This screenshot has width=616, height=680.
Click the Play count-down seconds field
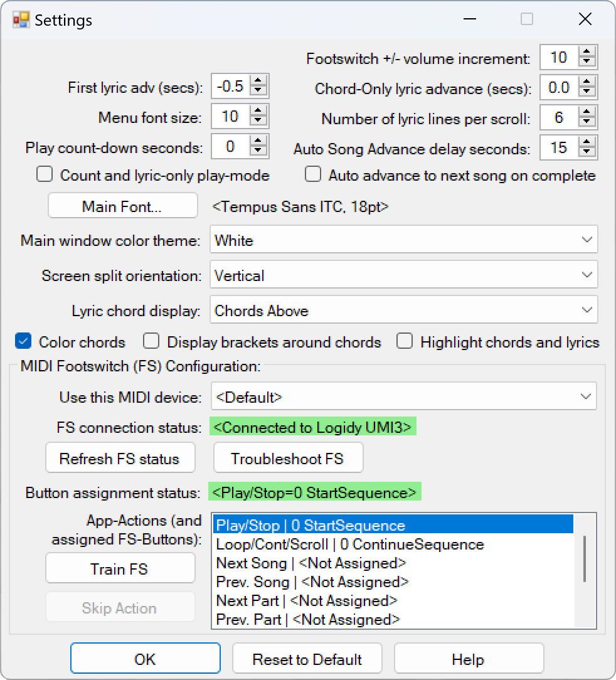(x=231, y=147)
